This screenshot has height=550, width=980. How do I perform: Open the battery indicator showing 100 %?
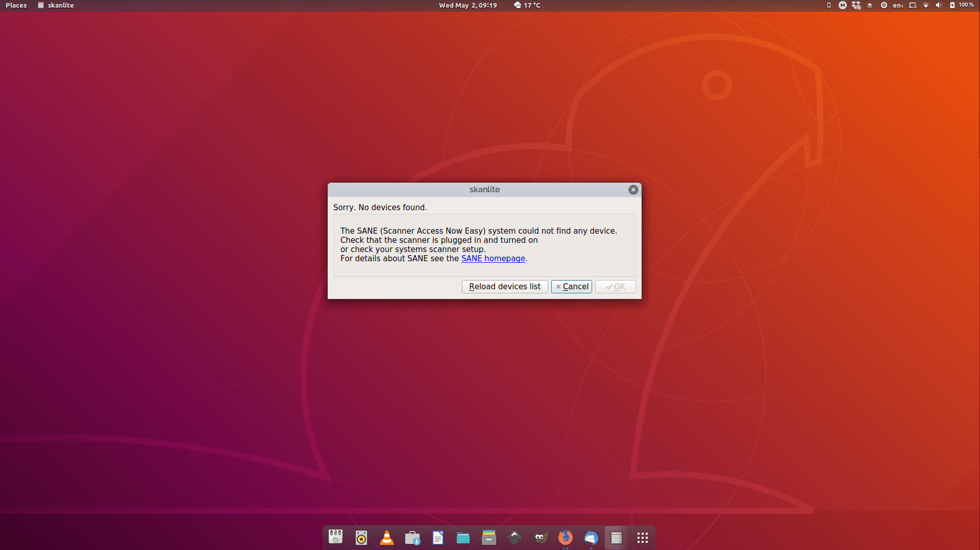[962, 6]
